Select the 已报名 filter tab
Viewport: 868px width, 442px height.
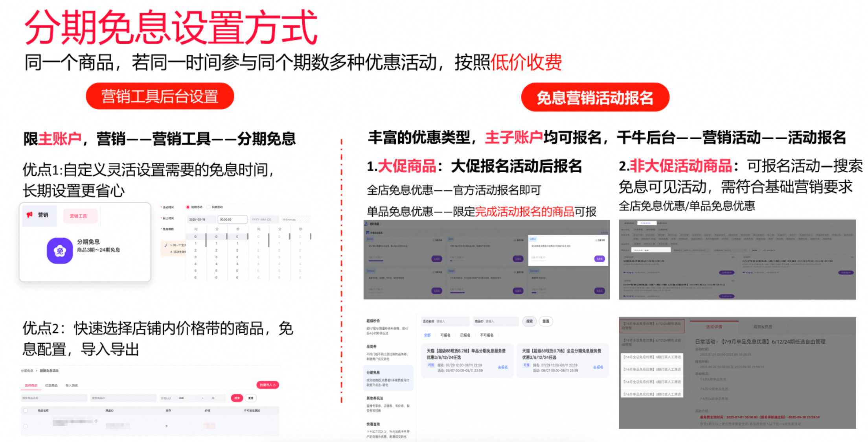click(465, 335)
